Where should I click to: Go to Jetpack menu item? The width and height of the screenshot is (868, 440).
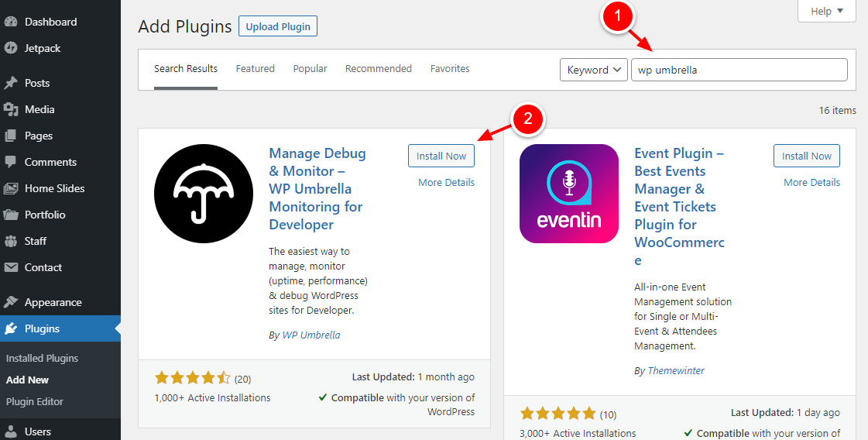point(60,48)
